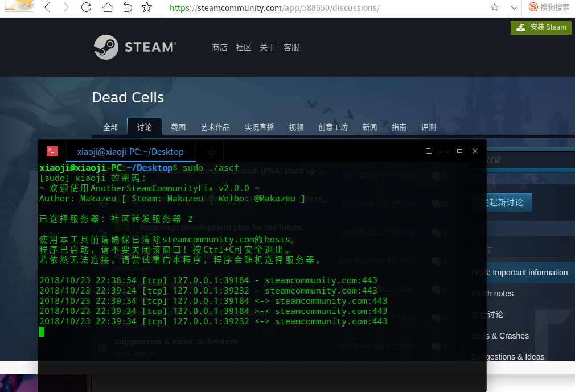This screenshot has width=575, height=392.
Task: Expand the address bar dropdown arrow
Action: pyautogui.click(x=514, y=8)
